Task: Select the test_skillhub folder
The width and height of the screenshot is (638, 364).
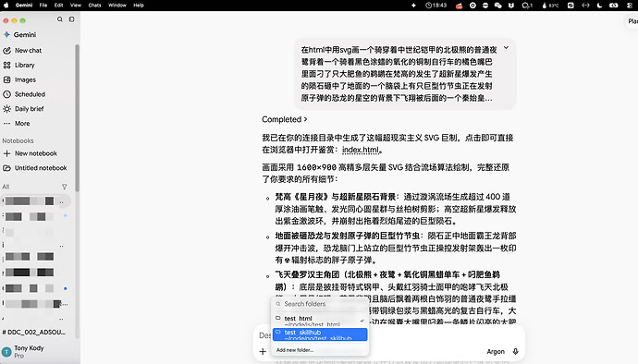Action: [320, 334]
